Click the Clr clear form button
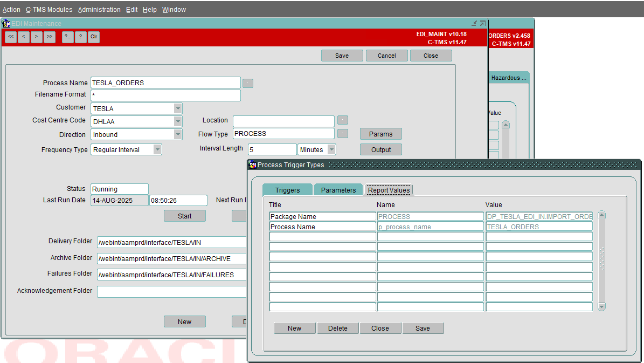Image resolution: width=644 pixels, height=363 pixels. coord(94,37)
